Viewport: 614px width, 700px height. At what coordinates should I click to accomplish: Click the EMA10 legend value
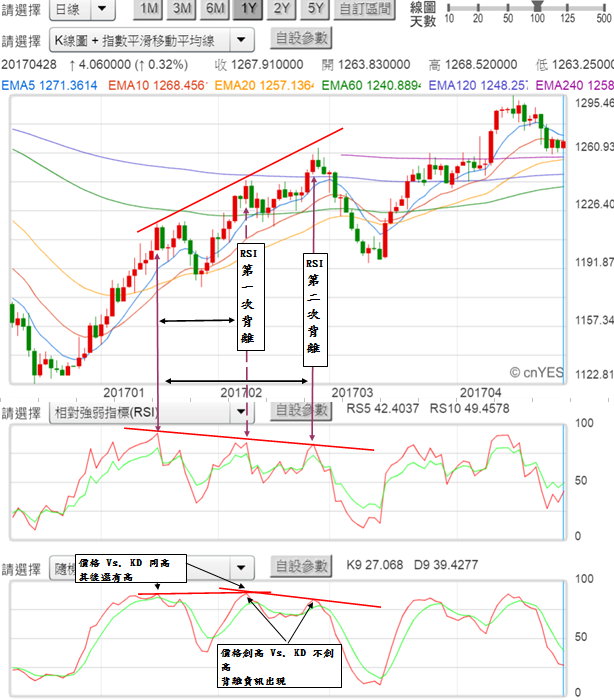[x=157, y=85]
